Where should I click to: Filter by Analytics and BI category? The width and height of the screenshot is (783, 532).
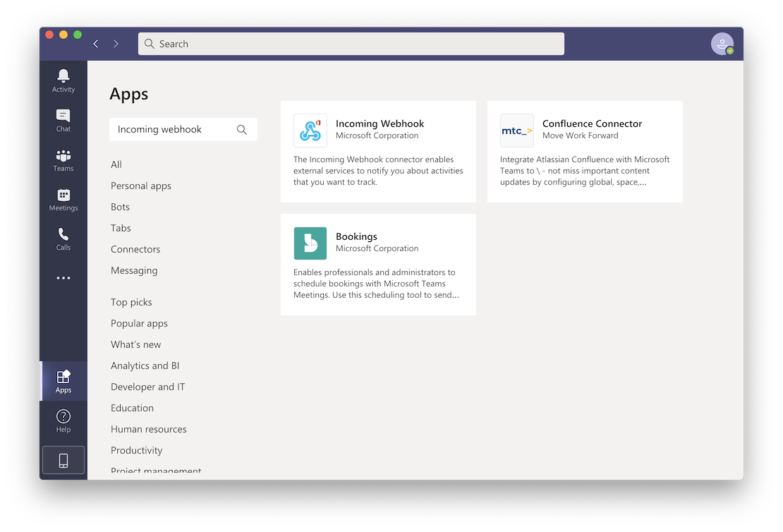pyautogui.click(x=145, y=365)
